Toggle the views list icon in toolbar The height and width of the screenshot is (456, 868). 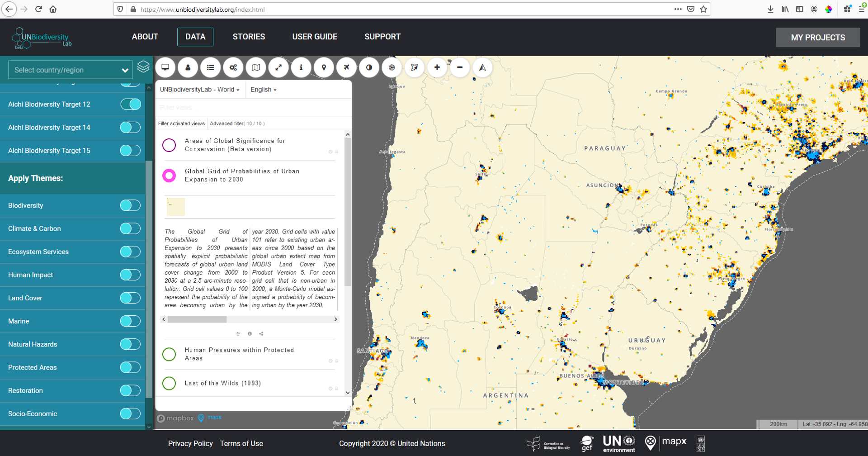coord(211,67)
